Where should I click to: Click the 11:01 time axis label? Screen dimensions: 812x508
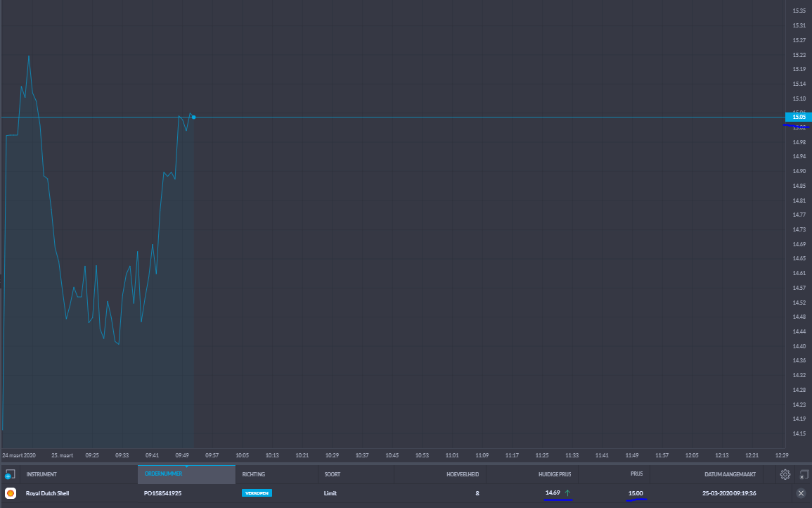[x=452, y=455]
